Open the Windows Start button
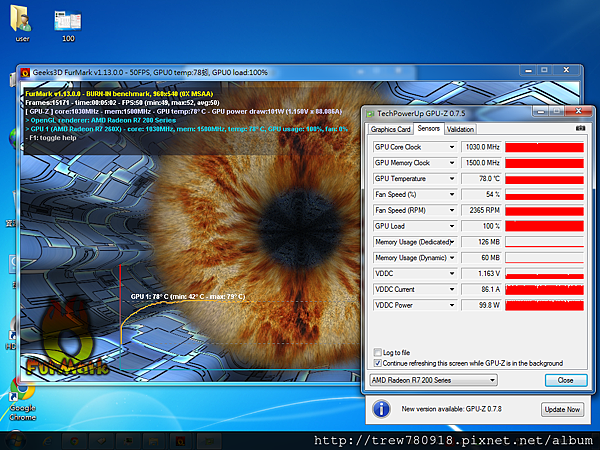 pos(15,441)
